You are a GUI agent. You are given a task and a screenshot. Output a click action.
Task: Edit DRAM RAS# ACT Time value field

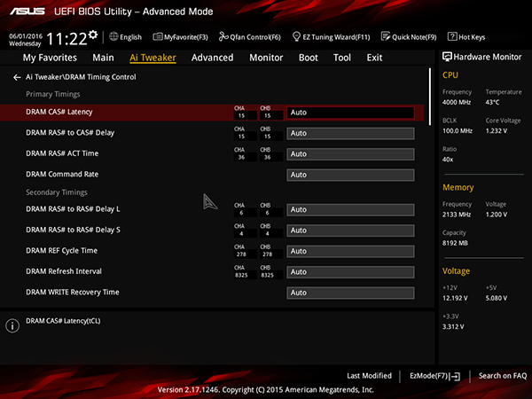tap(350, 154)
